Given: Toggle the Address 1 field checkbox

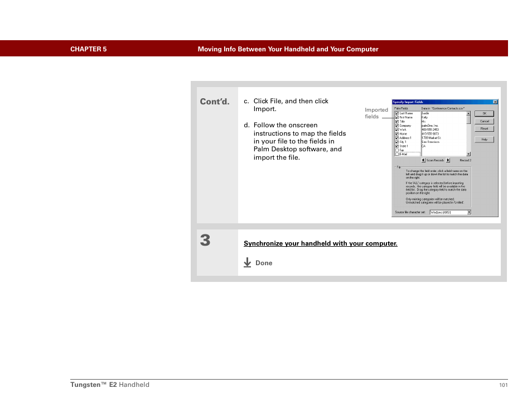Looking at the screenshot, I should pos(397,138).
